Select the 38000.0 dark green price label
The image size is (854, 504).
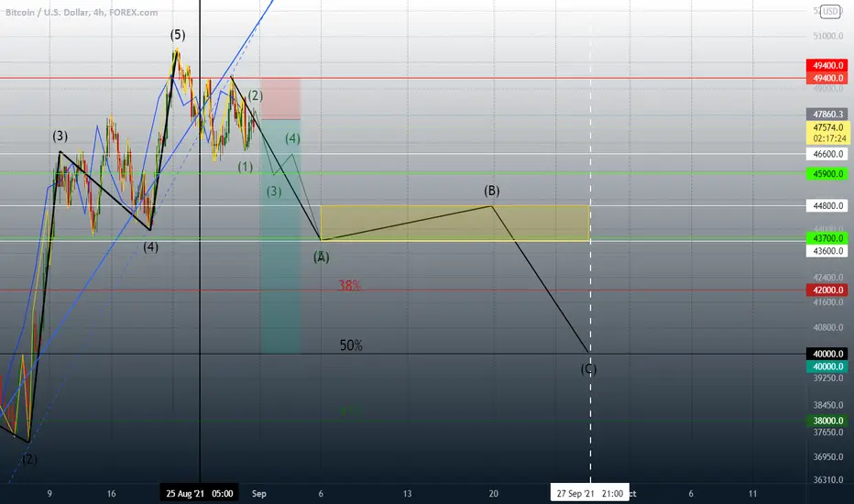pyautogui.click(x=827, y=421)
